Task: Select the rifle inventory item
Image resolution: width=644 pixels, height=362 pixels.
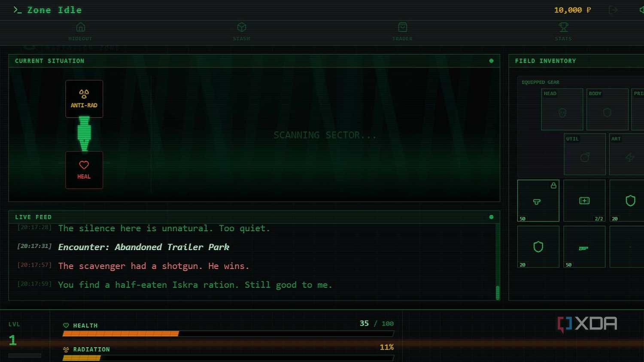Action: (x=584, y=247)
